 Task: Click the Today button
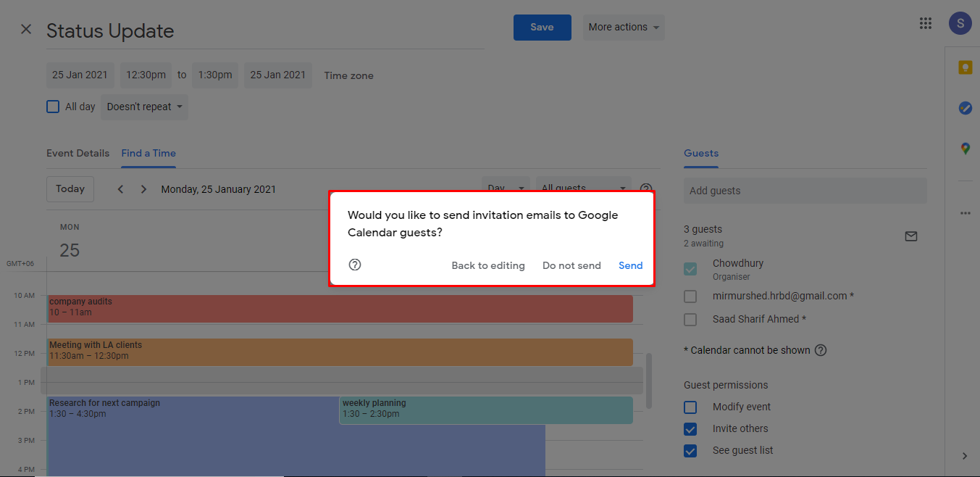pyautogui.click(x=70, y=189)
